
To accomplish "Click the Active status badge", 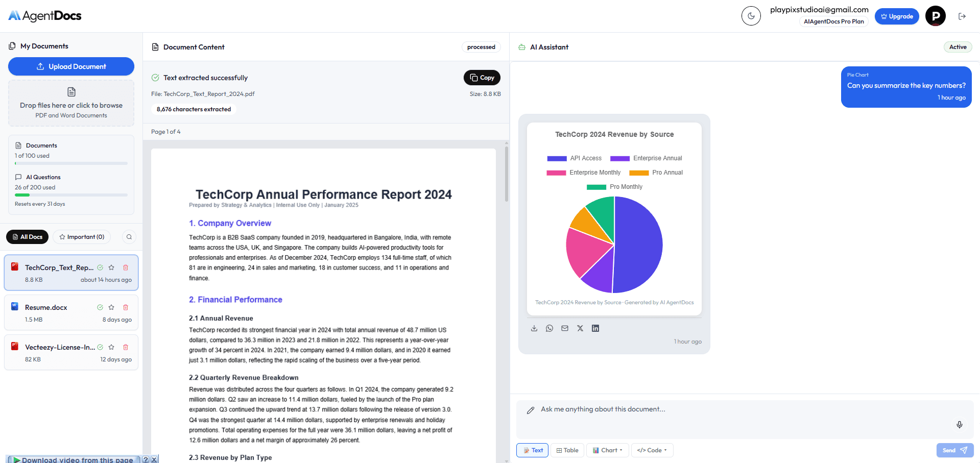I will pos(958,47).
